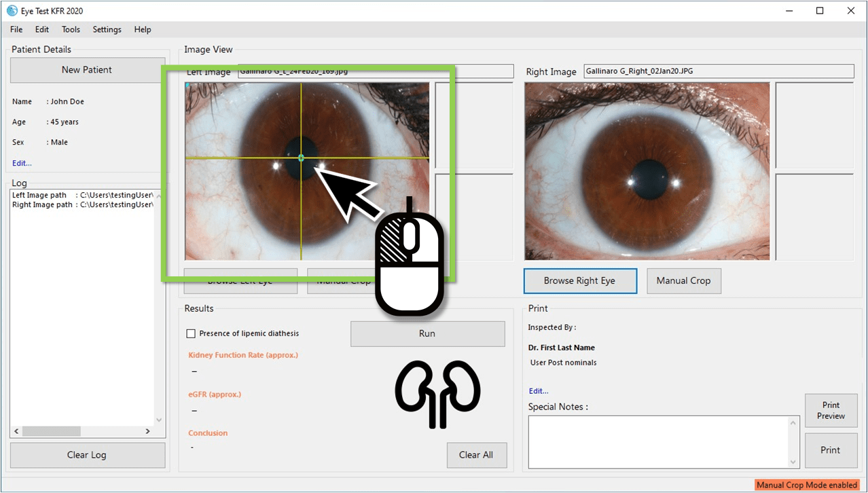Run the kidney function analysis

pyautogui.click(x=427, y=333)
